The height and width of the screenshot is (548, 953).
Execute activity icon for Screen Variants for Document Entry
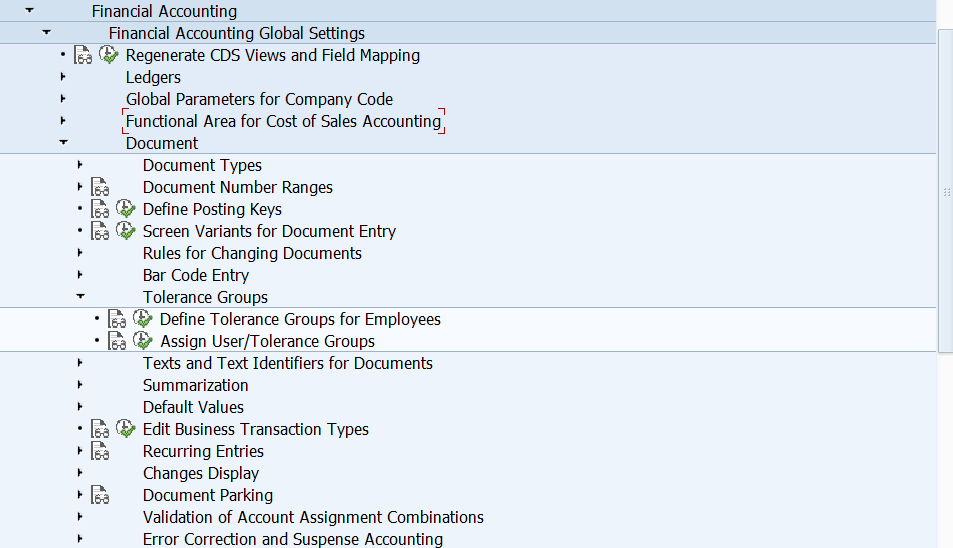(125, 230)
